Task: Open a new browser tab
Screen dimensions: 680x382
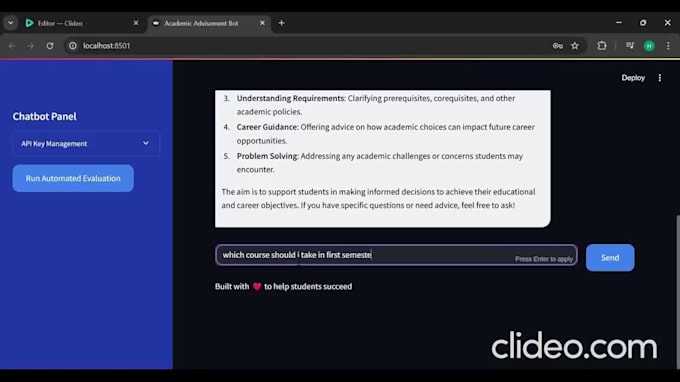Action: point(281,23)
